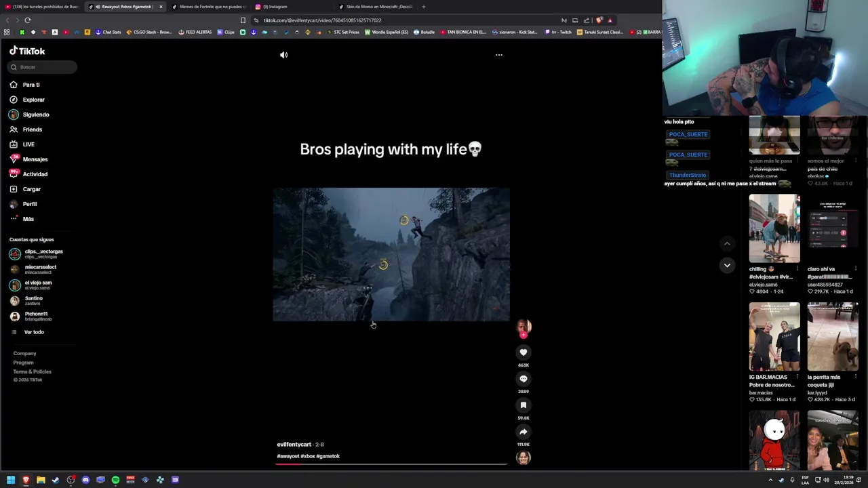The height and width of the screenshot is (488, 868).
Task: Open File Explorer from the taskbar
Action: tap(41, 480)
